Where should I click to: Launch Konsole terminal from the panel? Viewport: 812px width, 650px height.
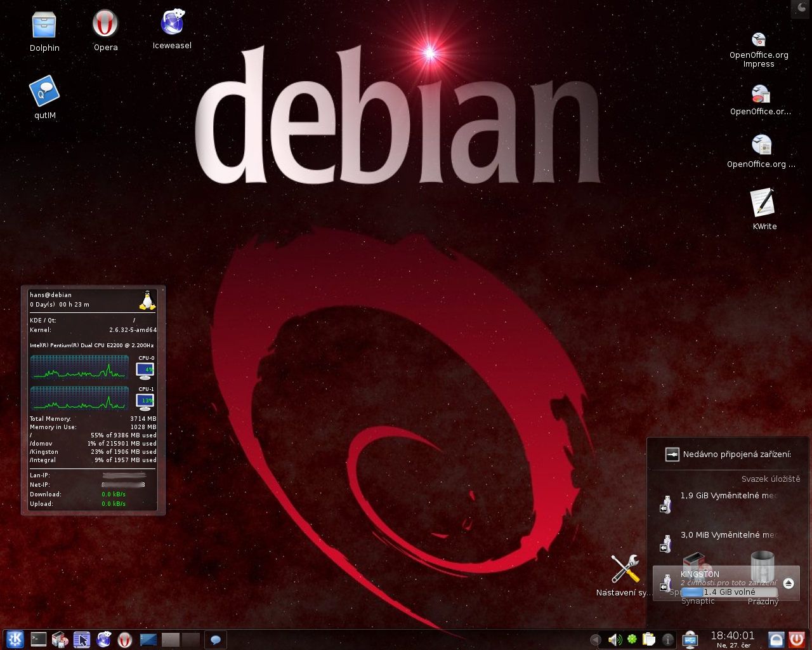pos(39,639)
